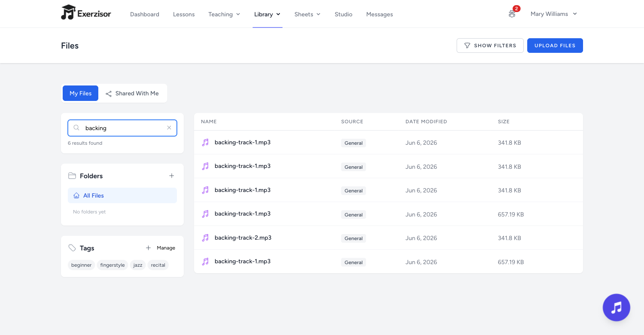This screenshot has width=644, height=335.
Task: Open the Mary Williams account menu
Action: pyautogui.click(x=553, y=14)
